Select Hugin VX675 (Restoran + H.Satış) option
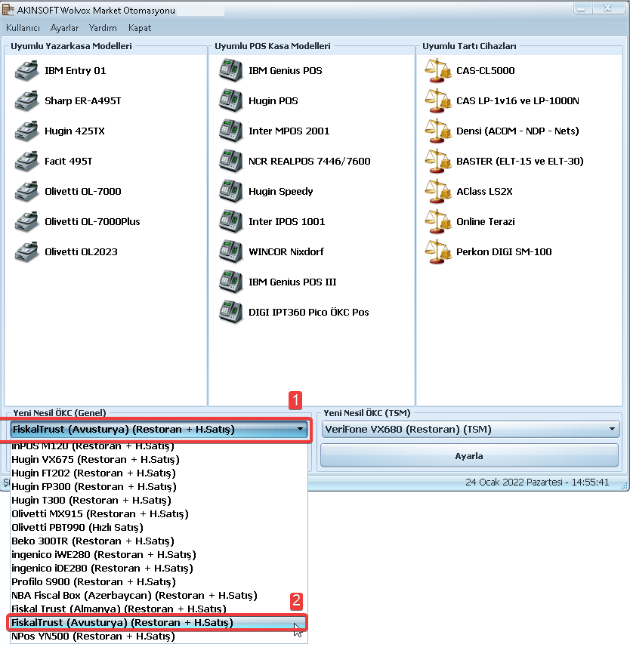The height and width of the screenshot is (672, 630). (x=159, y=459)
